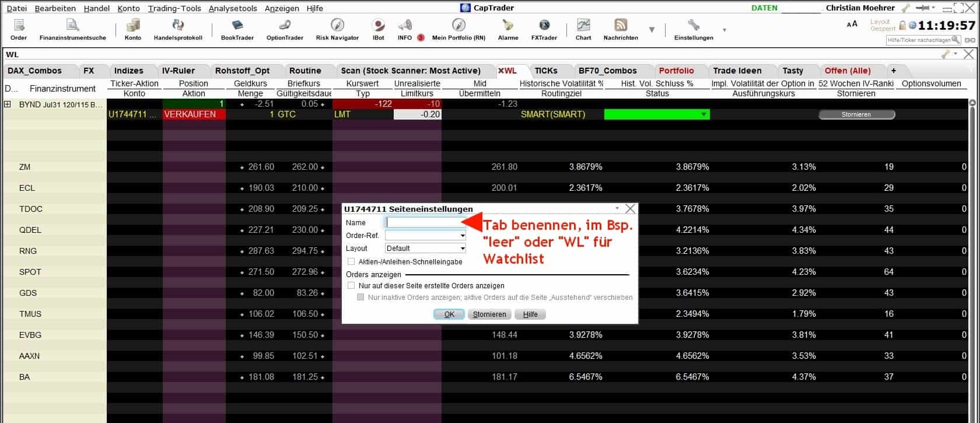Click OK in the Seiteneinstellungen dialog
The height and width of the screenshot is (423, 980).
(x=449, y=314)
